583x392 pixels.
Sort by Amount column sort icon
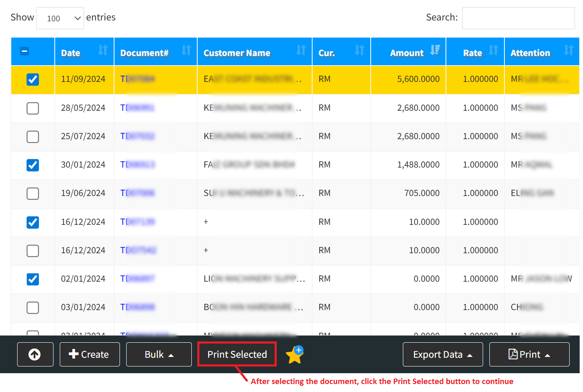click(435, 51)
